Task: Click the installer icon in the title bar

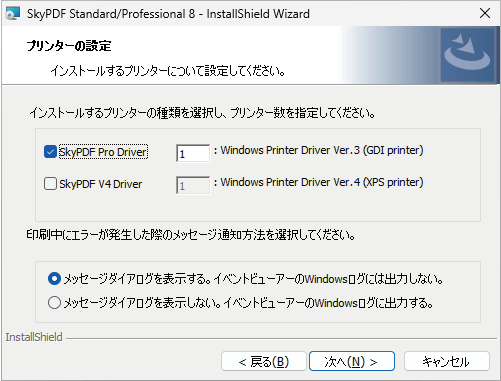Action: [13, 14]
